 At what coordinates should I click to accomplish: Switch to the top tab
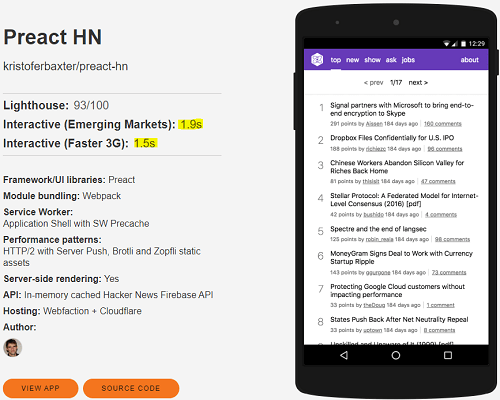[336, 60]
